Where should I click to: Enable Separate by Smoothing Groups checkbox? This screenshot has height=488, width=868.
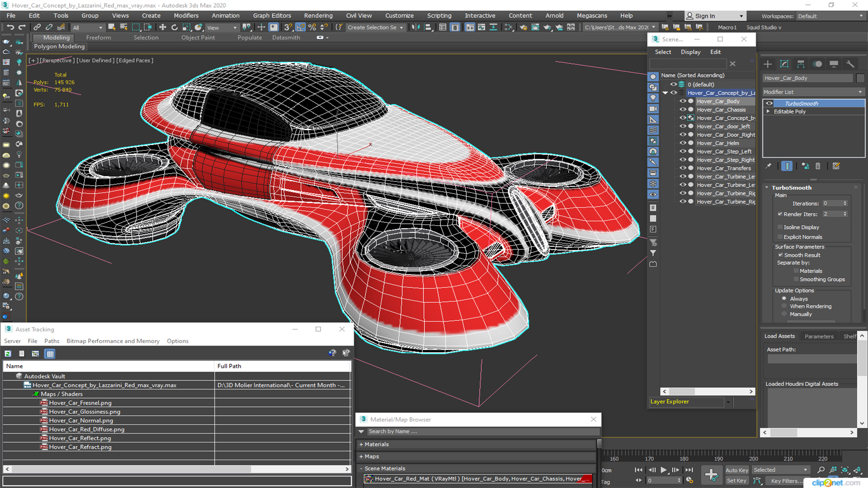(796, 280)
